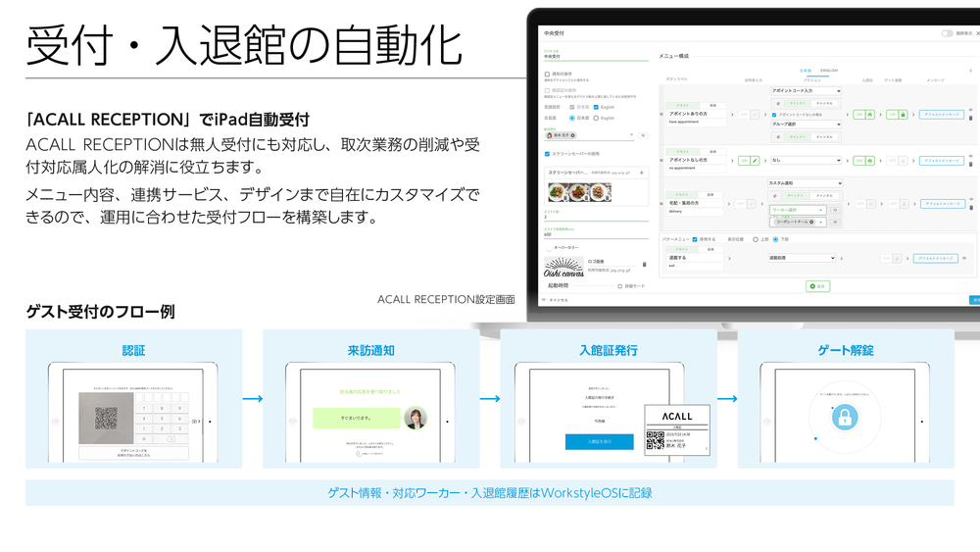Enable 詳細モード checkbox near 起動時間
Screen dimensions: 980x552
(620, 286)
